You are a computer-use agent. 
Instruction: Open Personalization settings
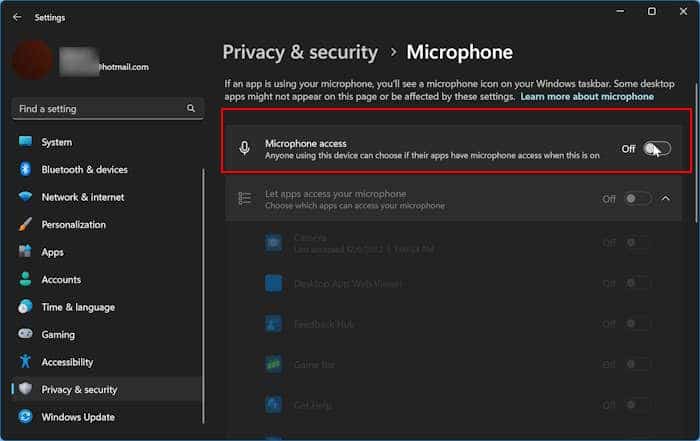click(x=107, y=225)
